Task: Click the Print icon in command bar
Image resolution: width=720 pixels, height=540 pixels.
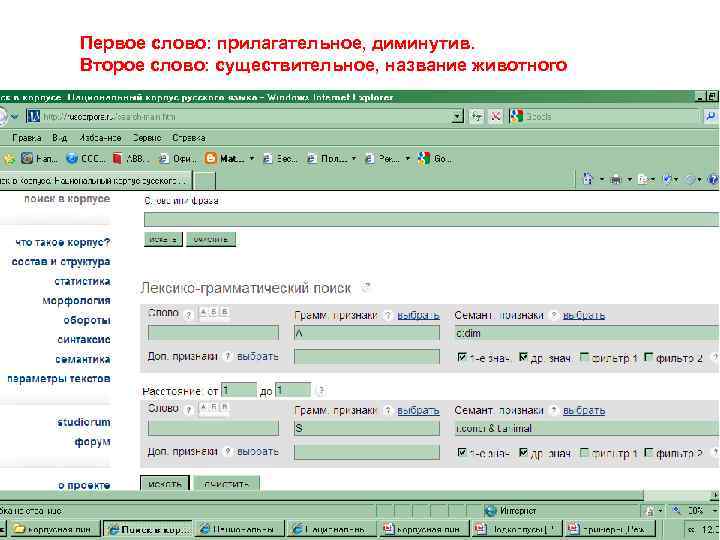Action: 616,180
